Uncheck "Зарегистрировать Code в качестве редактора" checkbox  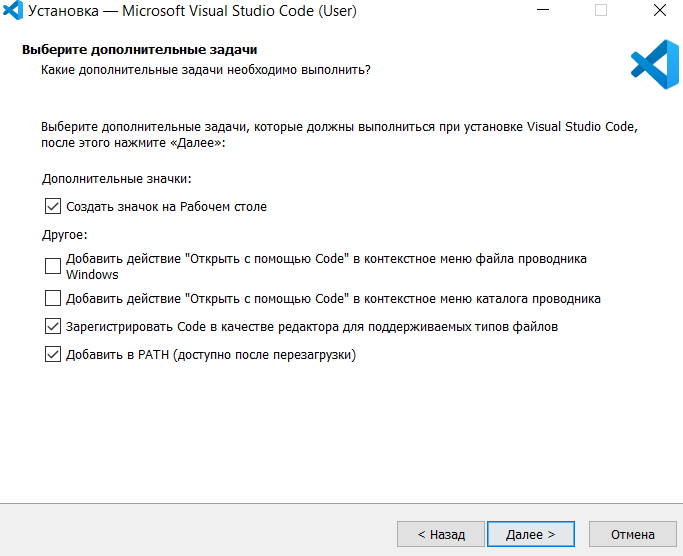[x=53, y=326]
